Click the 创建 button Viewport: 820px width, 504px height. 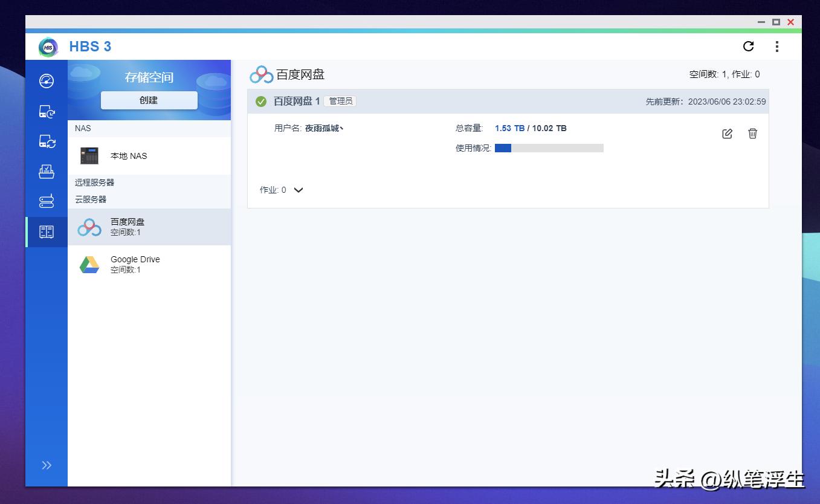click(x=149, y=100)
